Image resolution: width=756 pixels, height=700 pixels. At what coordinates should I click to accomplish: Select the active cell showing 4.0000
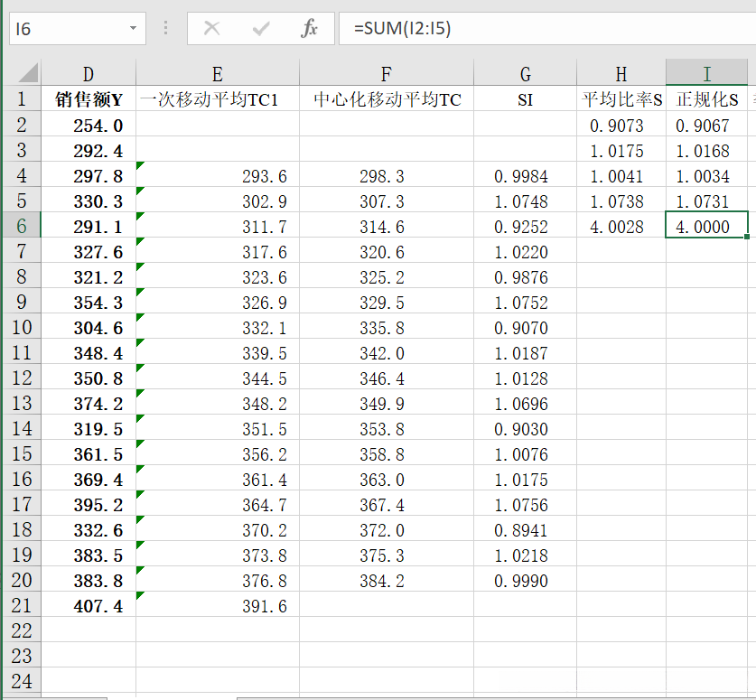(x=707, y=225)
